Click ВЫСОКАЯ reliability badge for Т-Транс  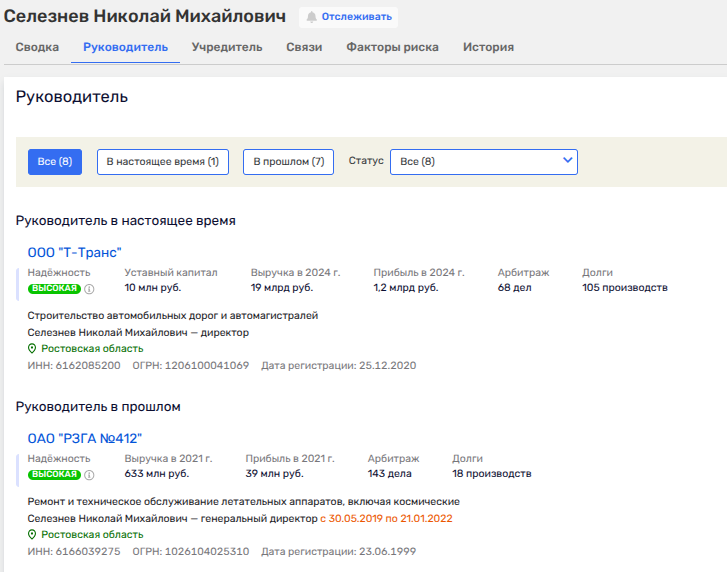(x=54, y=289)
